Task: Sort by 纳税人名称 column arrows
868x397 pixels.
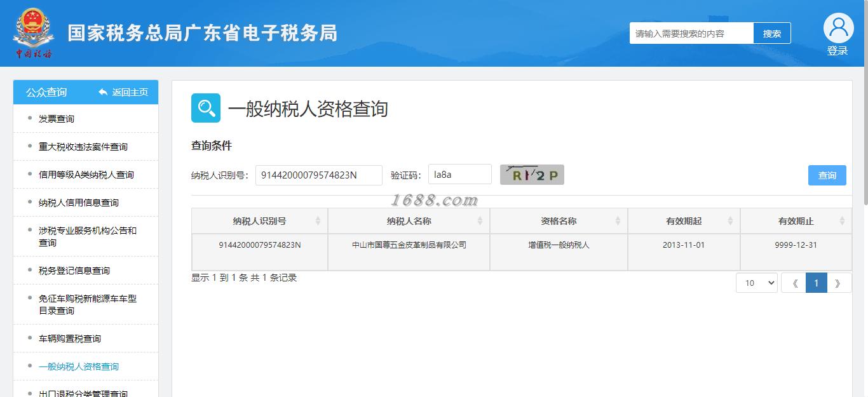Action: pos(480,221)
